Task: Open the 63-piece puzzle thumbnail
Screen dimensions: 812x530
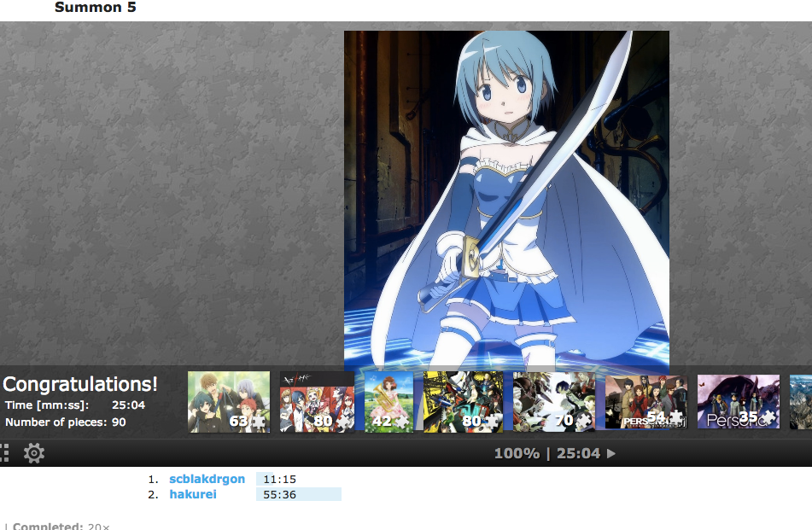Action: (x=229, y=402)
